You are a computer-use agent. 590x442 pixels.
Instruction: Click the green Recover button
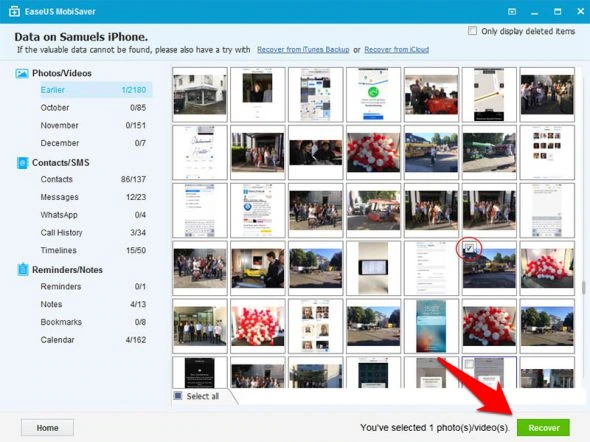[x=543, y=428]
